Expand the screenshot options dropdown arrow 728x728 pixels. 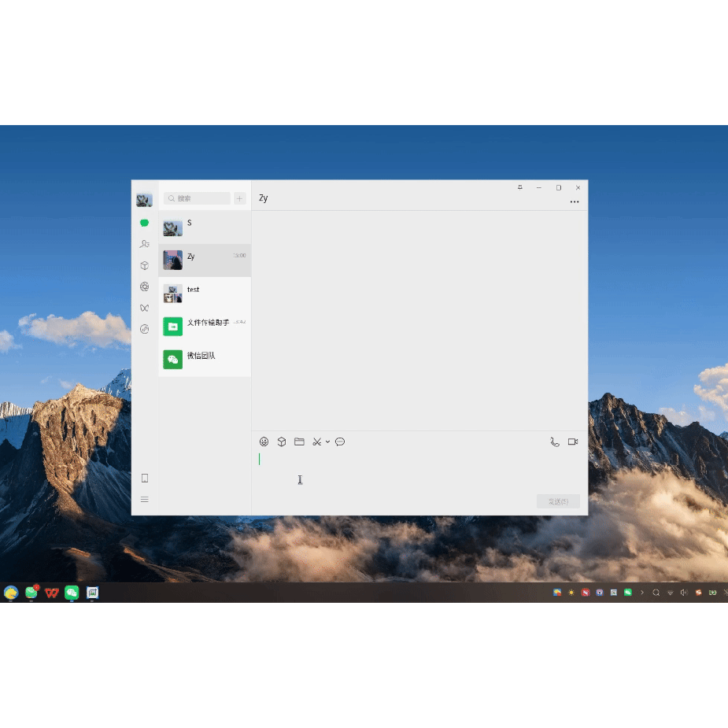coord(327,442)
